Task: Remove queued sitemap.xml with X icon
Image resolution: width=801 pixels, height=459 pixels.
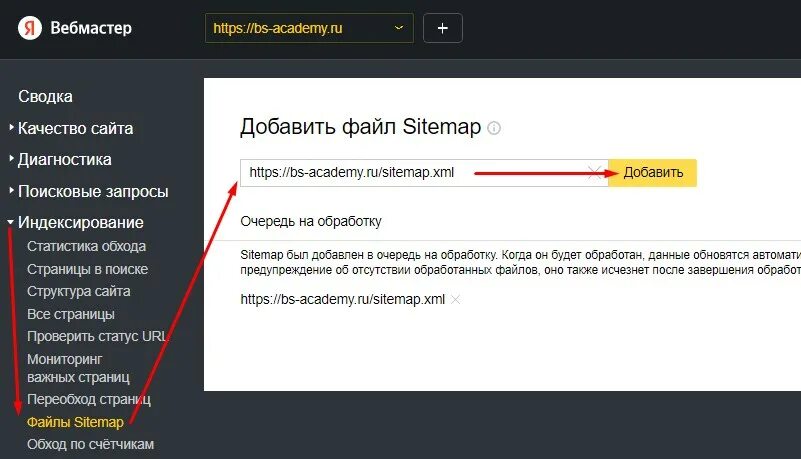Action: (456, 300)
